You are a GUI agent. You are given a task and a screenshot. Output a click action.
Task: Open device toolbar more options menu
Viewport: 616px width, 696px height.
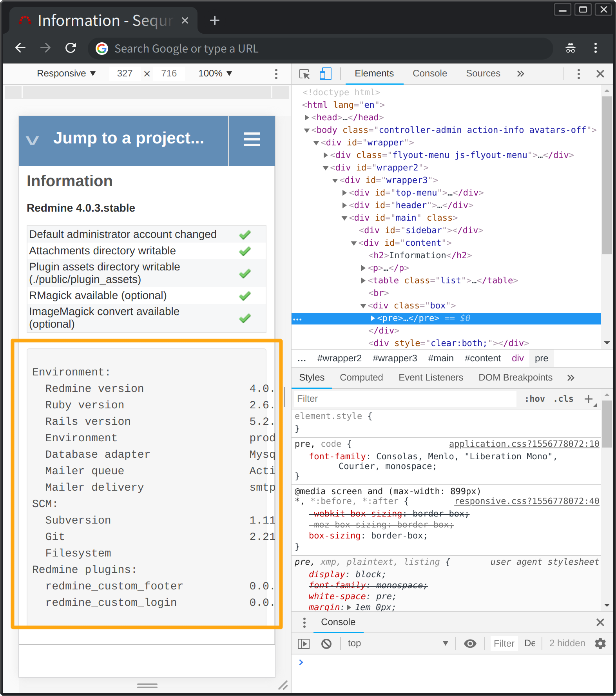(276, 74)
